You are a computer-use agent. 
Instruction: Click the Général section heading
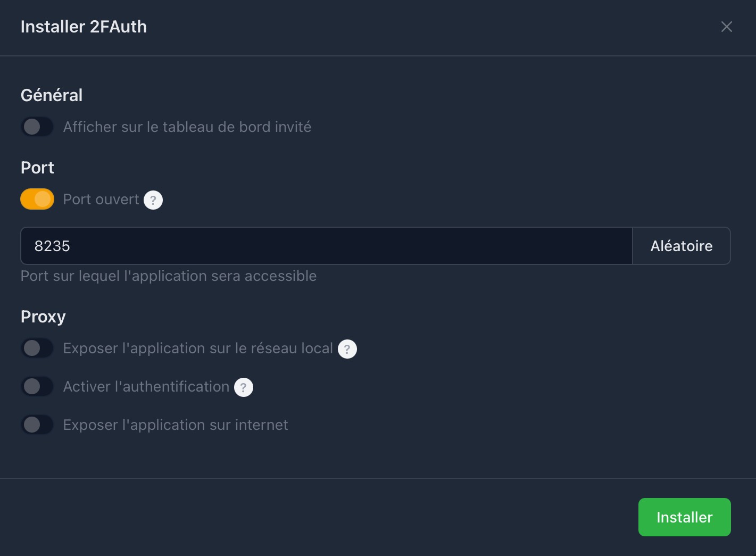[x=52, y=95]
